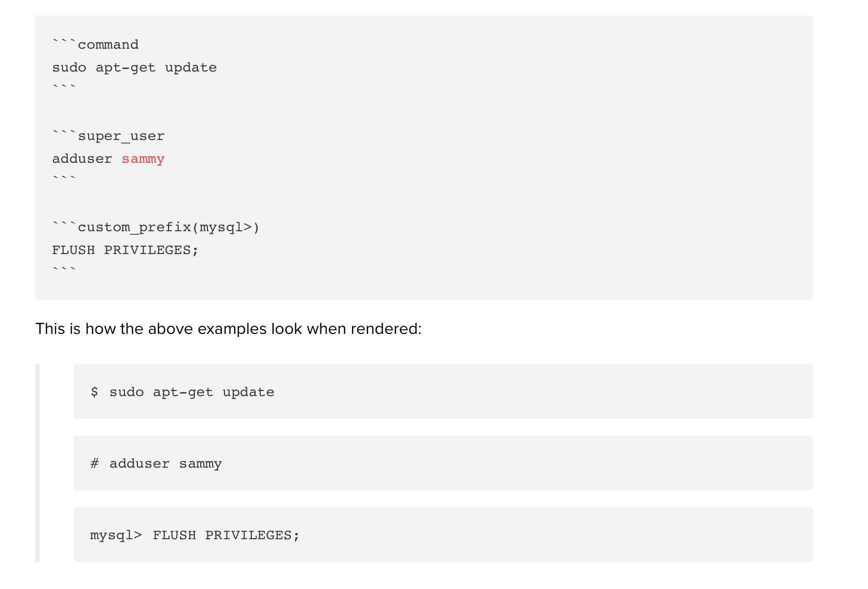
Task: Click the raw Markdown 'sudo apt-get update' line
Action: [134, 67]
